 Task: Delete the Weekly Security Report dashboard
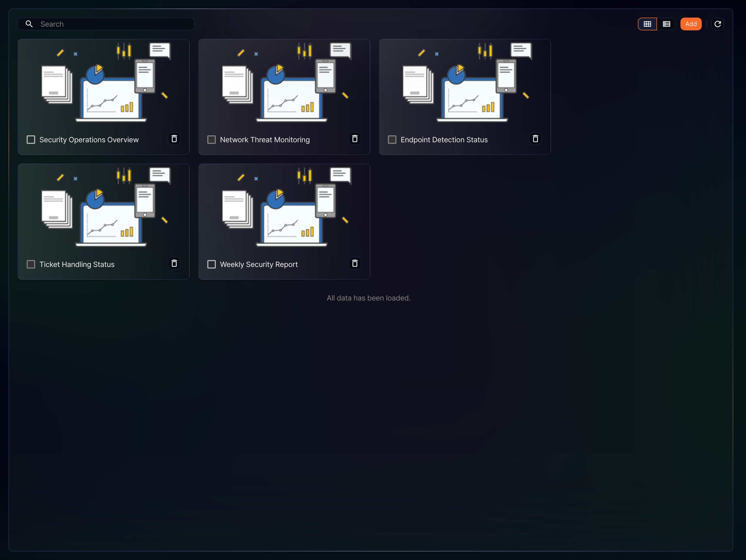[x=355, y=263]
